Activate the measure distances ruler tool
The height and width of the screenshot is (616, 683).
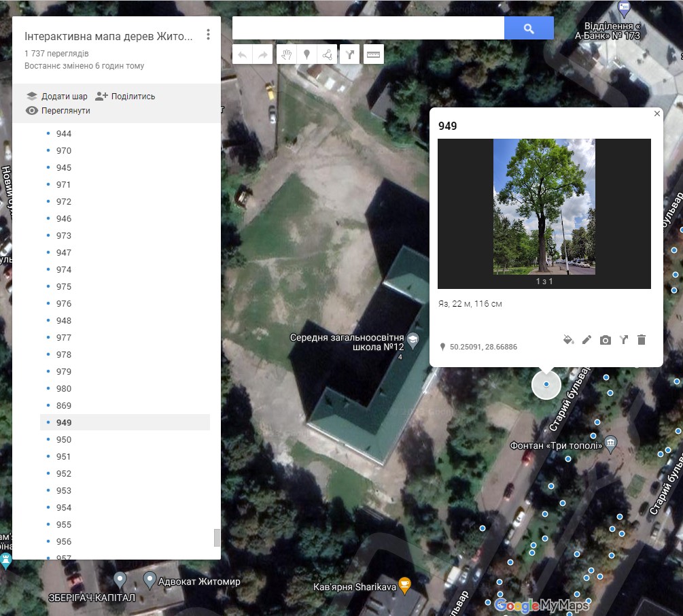coord(372,54)
